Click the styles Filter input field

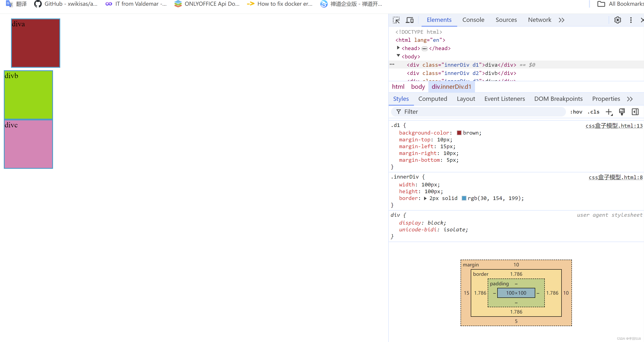tap(478, 112)
